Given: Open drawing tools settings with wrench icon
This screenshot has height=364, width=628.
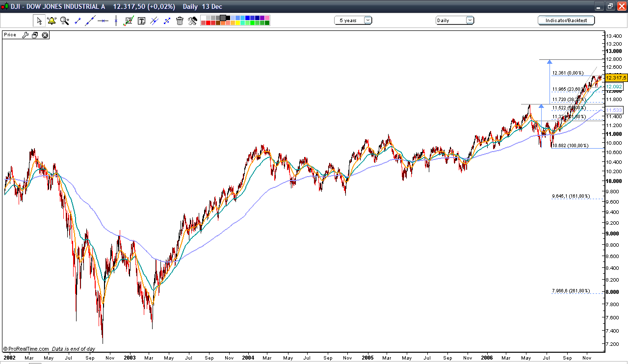Looking at the screenshot, I should pos(192,21).
